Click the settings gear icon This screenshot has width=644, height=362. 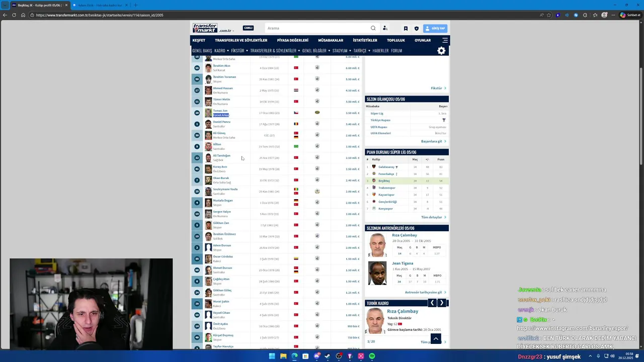(441, 51)
